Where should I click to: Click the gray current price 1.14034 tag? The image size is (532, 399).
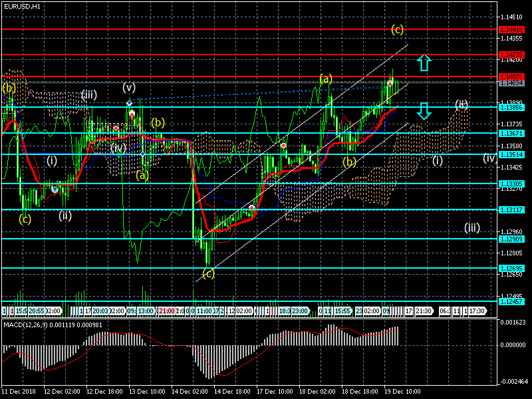tap(511, 83)
